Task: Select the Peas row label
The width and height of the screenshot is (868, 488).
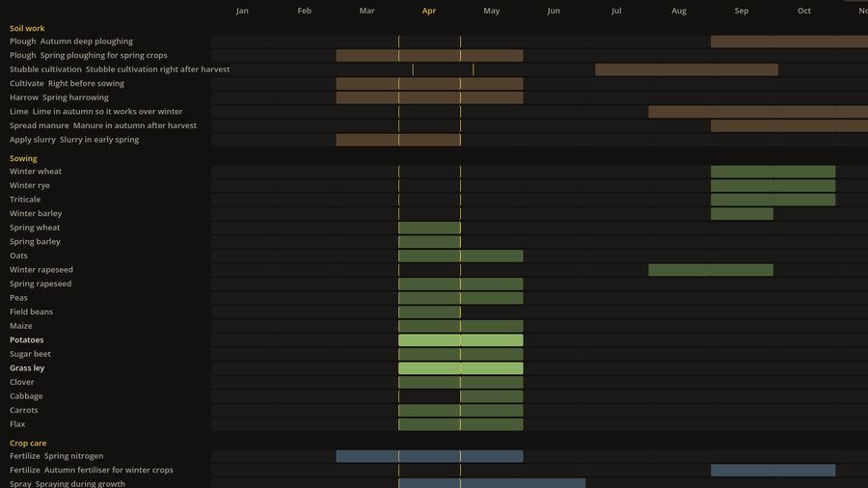Action: (x=18, y=297)
